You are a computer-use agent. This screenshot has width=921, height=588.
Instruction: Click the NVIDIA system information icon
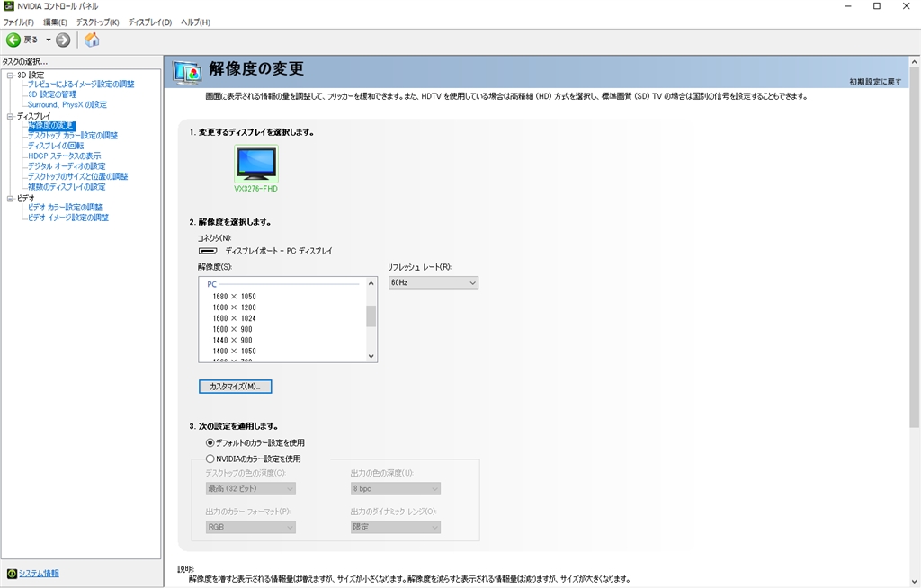click(x=12, y=574)
